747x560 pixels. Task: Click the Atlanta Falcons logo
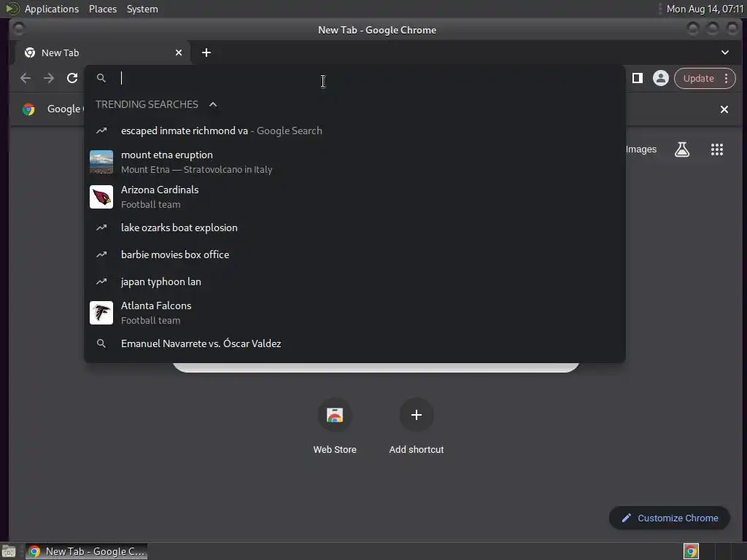pos(101,313)
